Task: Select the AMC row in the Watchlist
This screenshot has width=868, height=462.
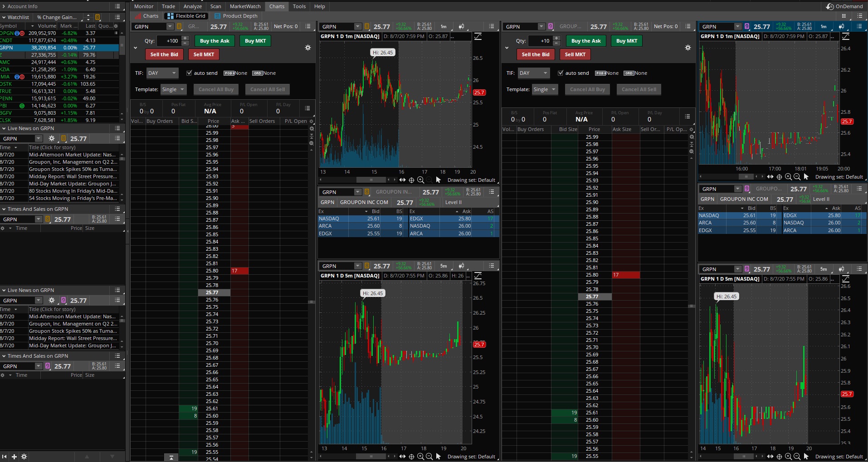Action: coord(59,62)
